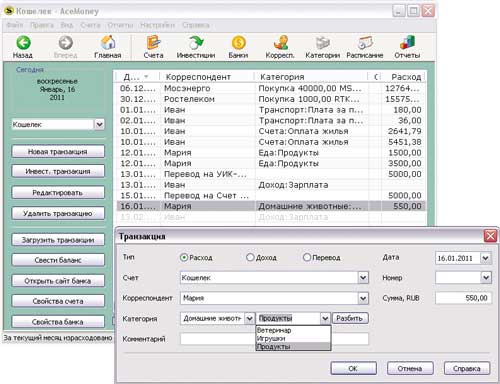Select the Перевод radio button
The height and width of the screenshot is (384, 500).
click(x=307, y=257)
